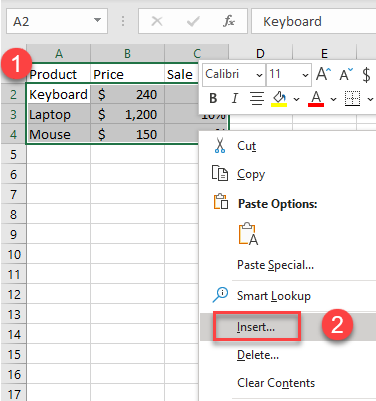Click the paste Keep Text Only icon
The height and width of the screenshot is (401, 376).
point(248,234)
